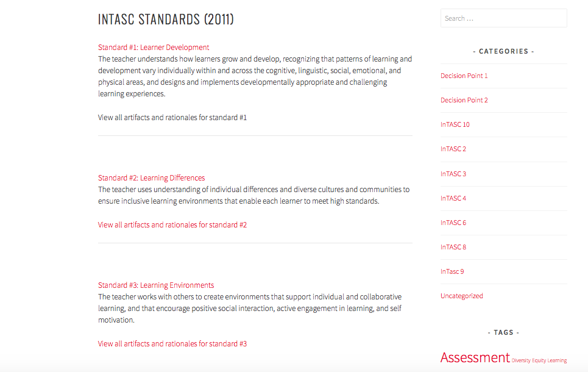Viewport: 588px width, 372px height.
Task: View all artifacts for standard #2
Action: click(x=172, y=225)
